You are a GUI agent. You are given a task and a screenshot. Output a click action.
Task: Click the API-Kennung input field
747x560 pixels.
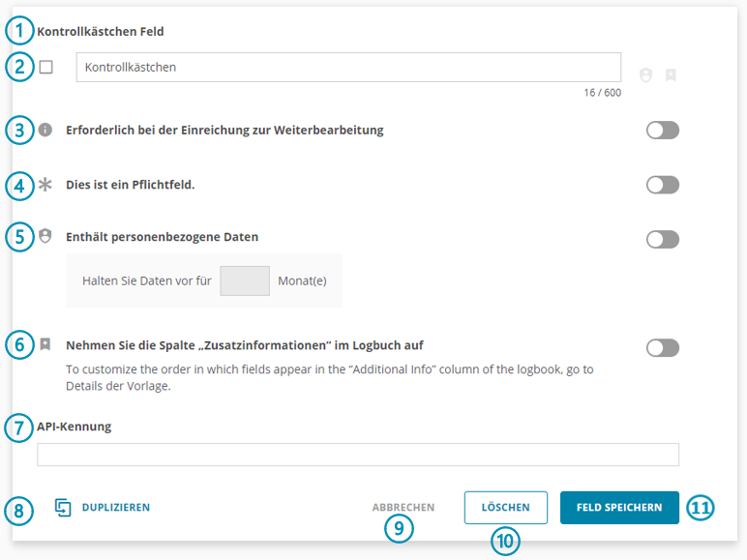tap(358, 455)
